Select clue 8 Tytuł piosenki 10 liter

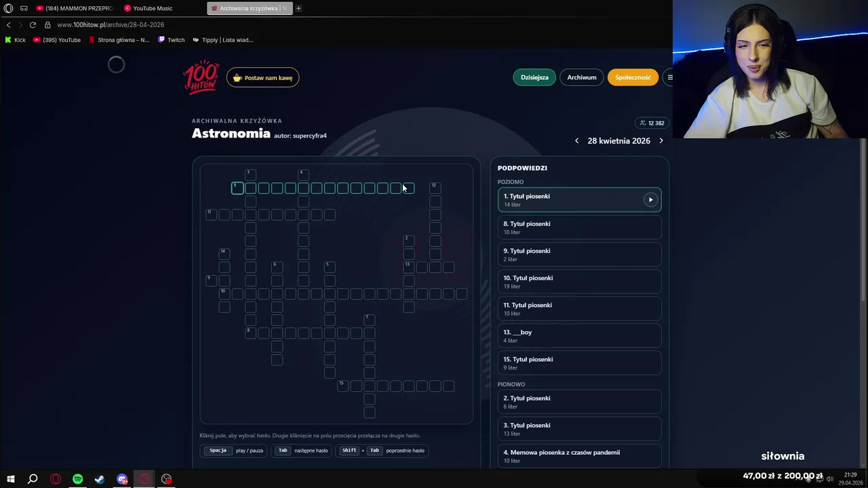point(579,227)
